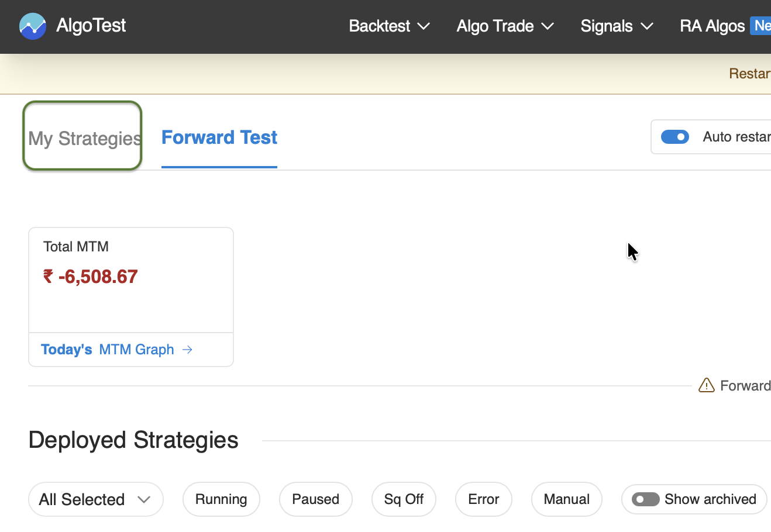Click the chevron beside Backtest menu
This screenshot has height=532, width=771.
click(424, 26)
